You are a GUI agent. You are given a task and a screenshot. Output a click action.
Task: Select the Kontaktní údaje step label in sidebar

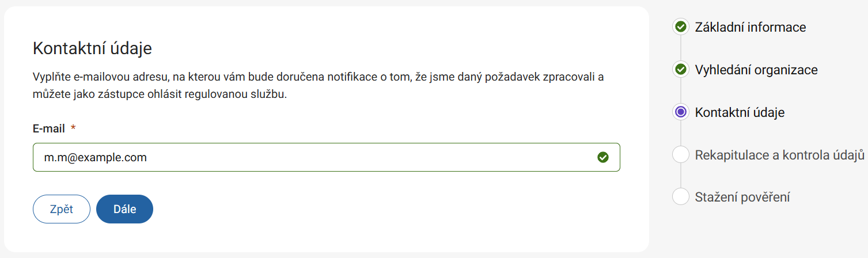coord(740,112)
